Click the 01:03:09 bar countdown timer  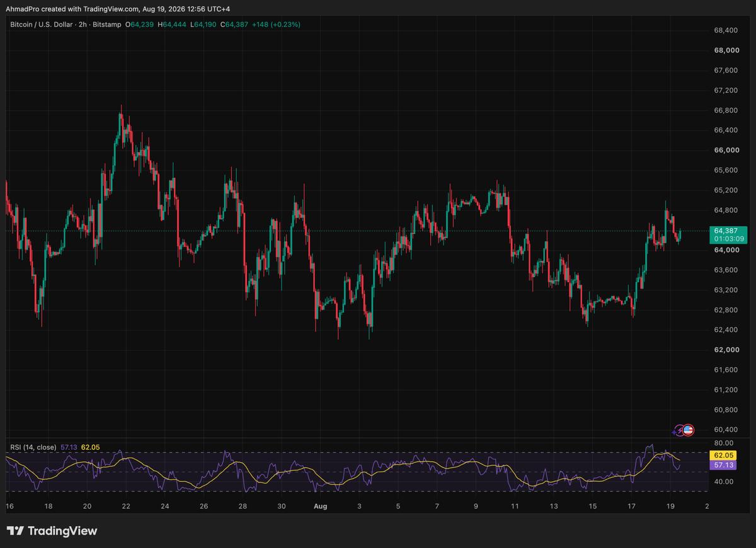(730, 239)
